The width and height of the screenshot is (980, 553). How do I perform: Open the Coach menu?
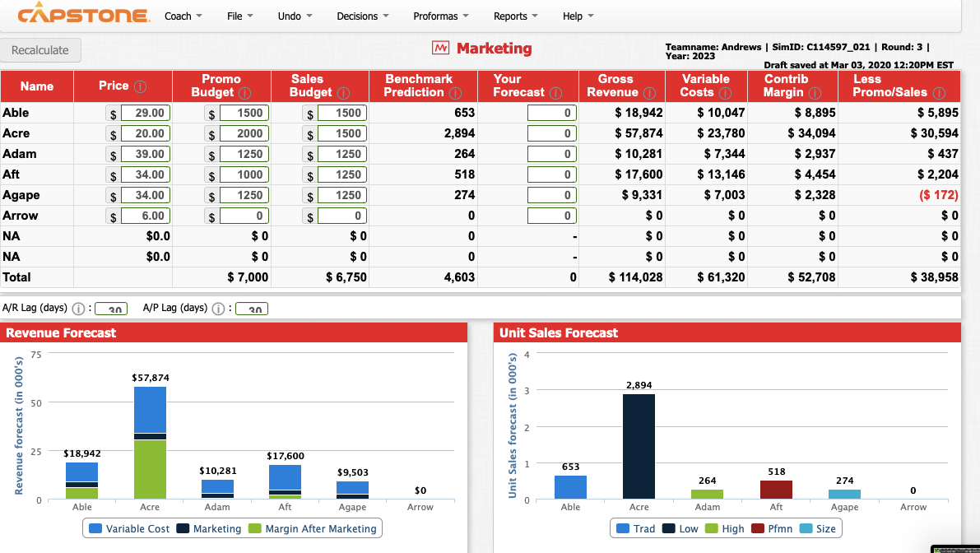[180, 16]
